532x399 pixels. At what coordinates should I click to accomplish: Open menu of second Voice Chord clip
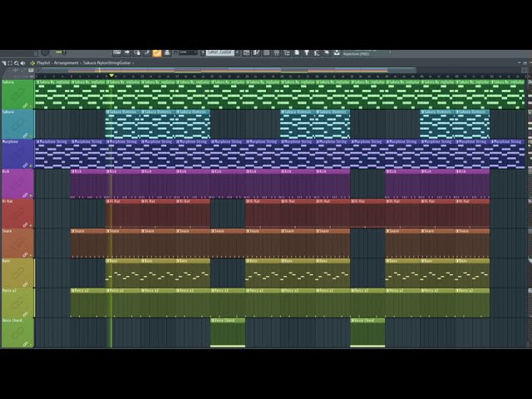coord(352,321)
